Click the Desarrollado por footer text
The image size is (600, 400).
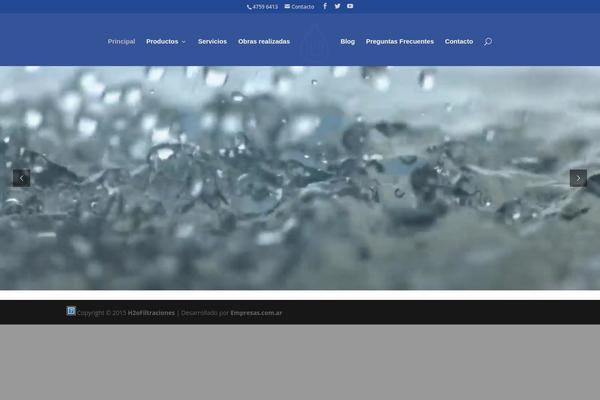[x=205, y=313]
